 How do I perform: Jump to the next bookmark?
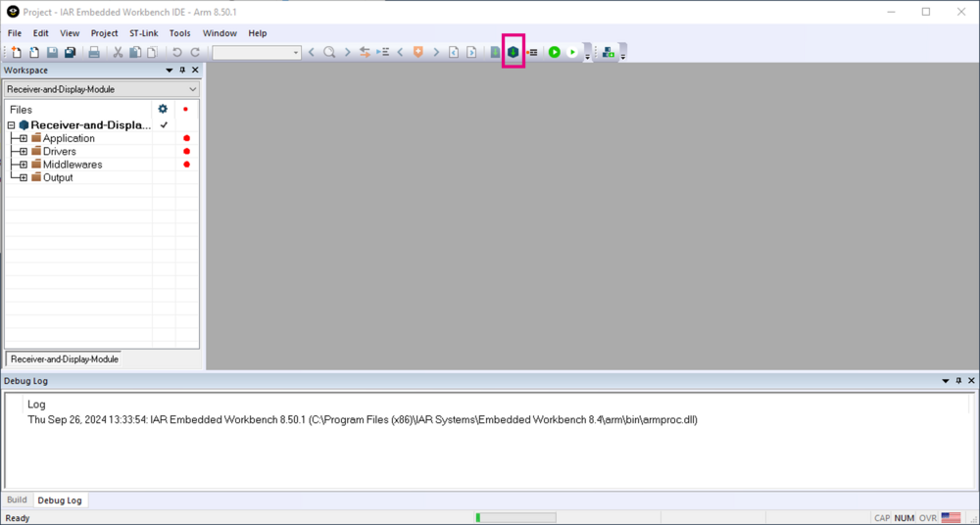pos(436,53)
